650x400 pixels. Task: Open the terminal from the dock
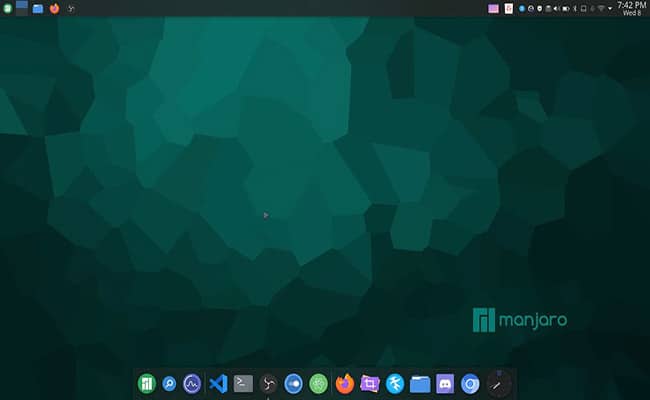(243, 383)
